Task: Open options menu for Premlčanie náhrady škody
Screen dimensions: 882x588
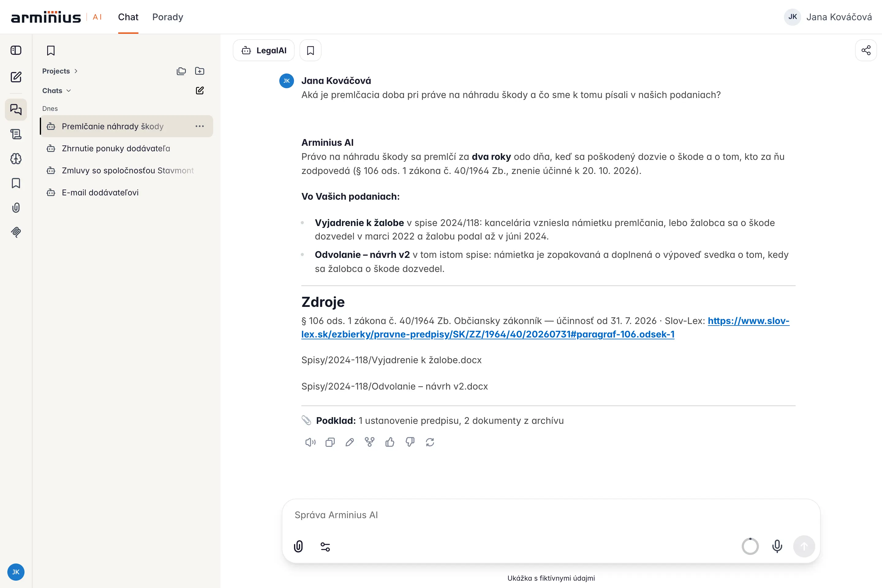Action: click(x=199, y=126)
